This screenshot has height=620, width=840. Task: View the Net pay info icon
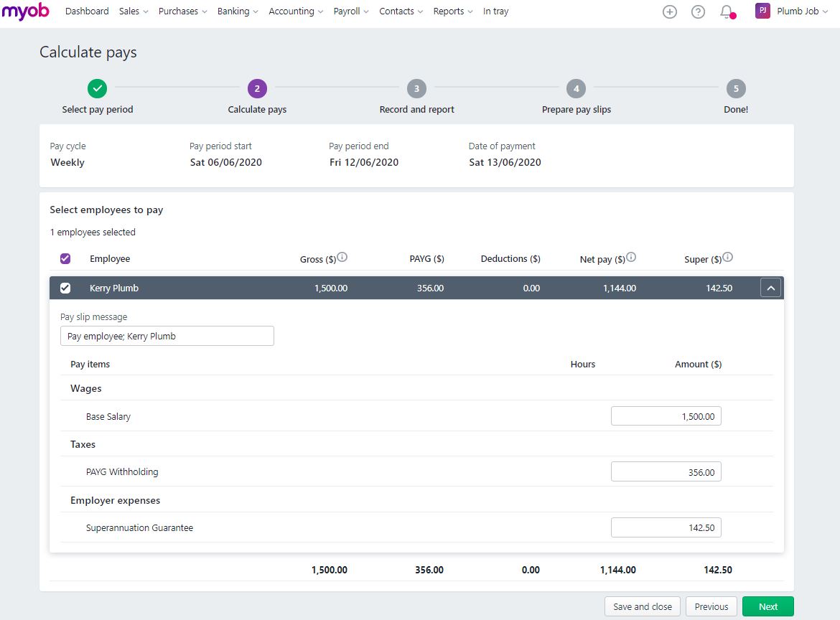[630, 255]
